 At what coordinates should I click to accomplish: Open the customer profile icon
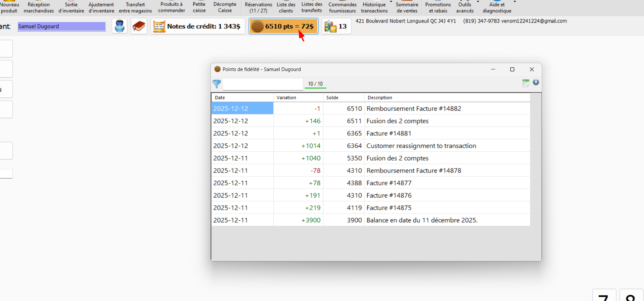[119, 26]
